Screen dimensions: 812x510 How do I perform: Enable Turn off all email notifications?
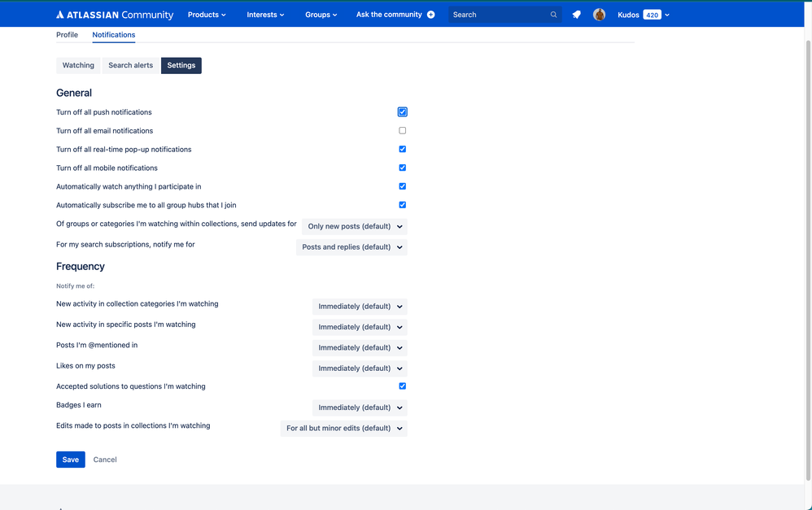(402, 130)
